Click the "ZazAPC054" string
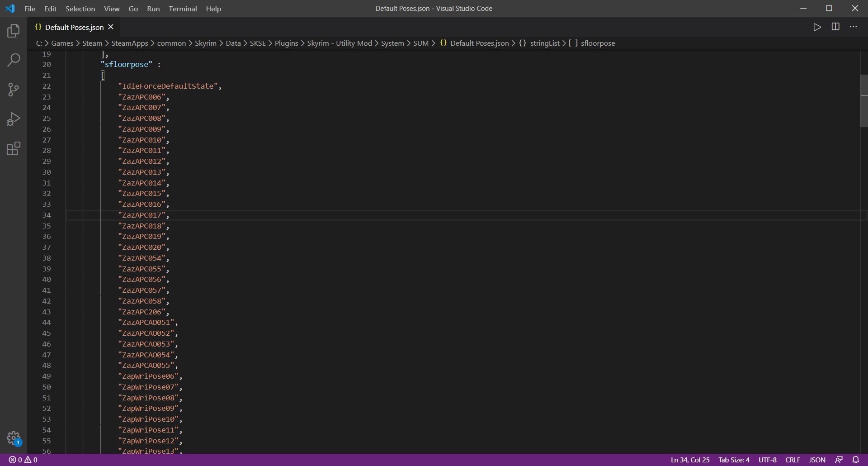868x466 pixels. point(142,258)
